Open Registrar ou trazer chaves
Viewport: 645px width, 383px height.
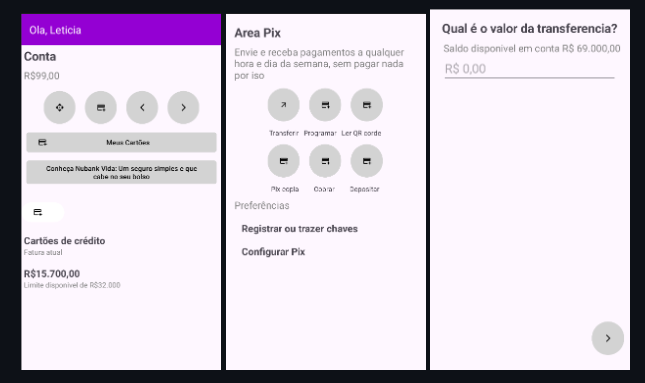pyautogui.click(x=299, y=229)
